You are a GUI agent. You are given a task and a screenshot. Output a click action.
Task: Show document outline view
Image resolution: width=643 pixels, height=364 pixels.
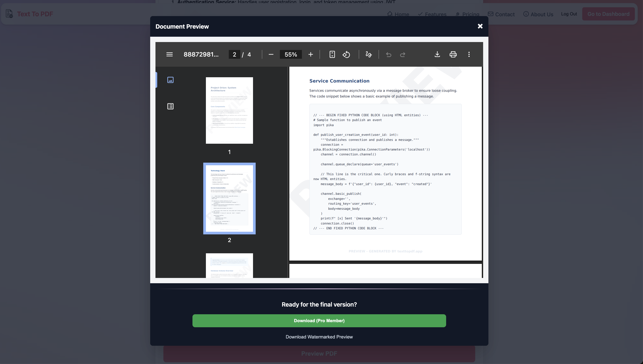click(170, 106)
